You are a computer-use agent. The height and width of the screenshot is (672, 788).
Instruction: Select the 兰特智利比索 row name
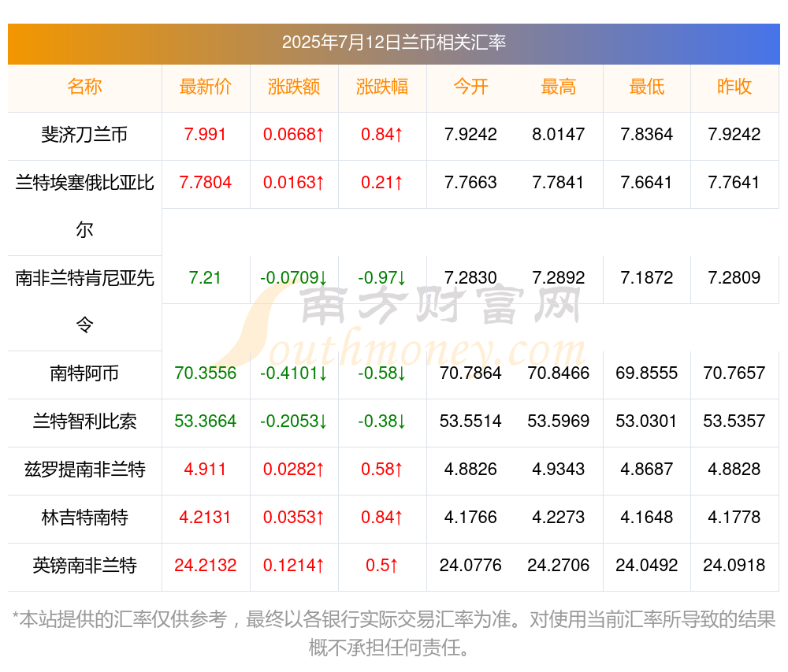point(84,421)
